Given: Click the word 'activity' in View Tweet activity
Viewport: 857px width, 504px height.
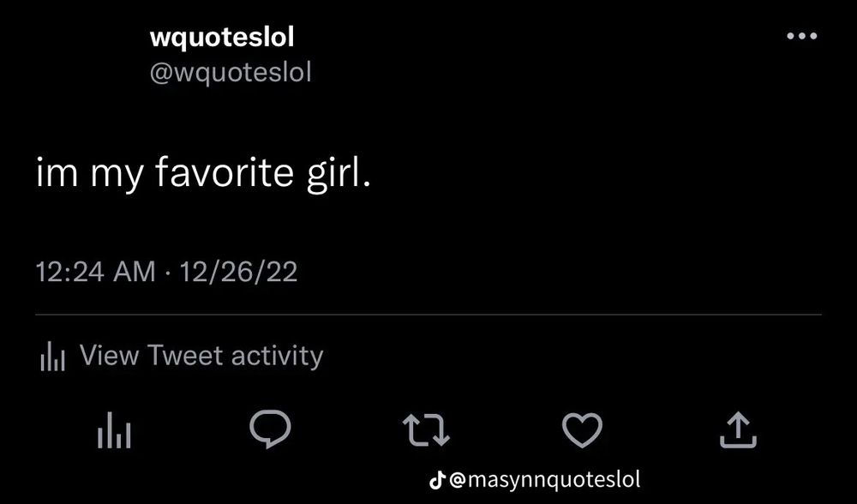Looking at the screenshot, I should 277,357.
